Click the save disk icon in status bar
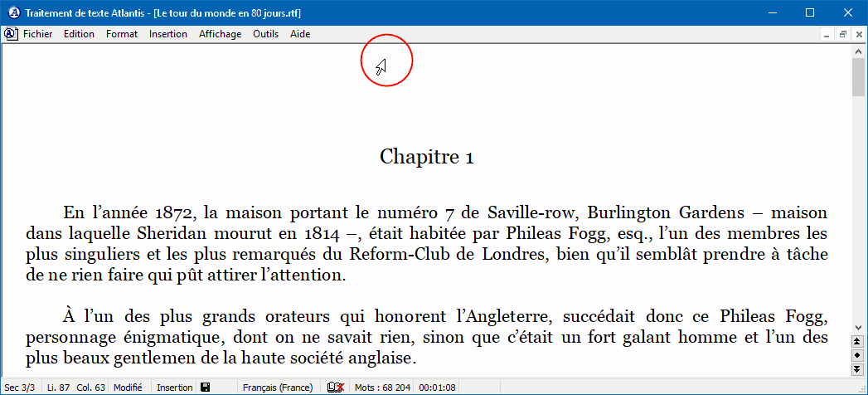The image size is (868, 395). (206, 388)
